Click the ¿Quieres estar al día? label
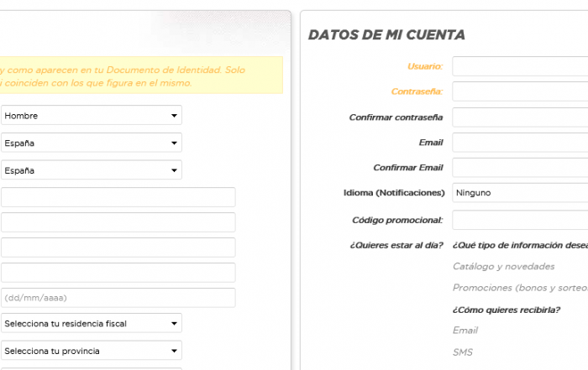This screenshot has height=370, width=588. (x=396, y=245)
